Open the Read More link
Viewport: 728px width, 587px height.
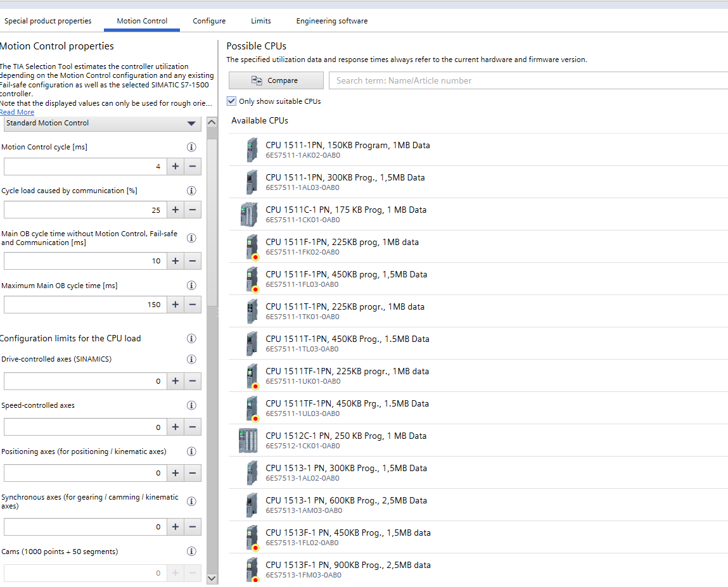(17, 112)
